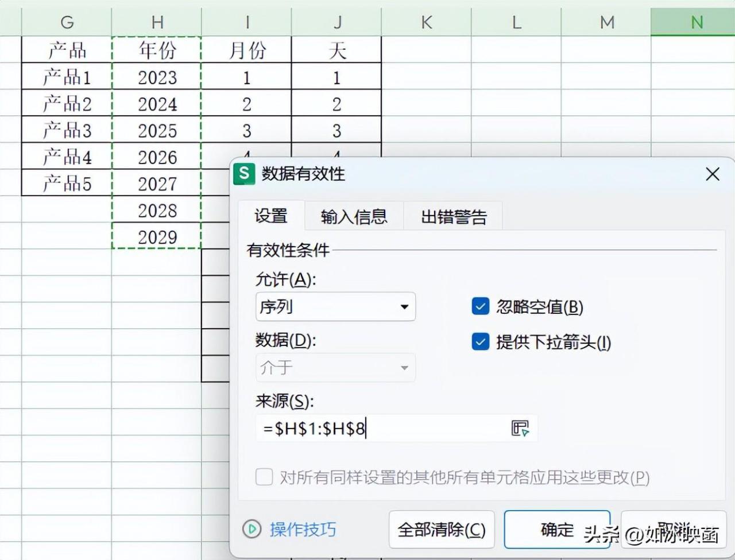Toggle the 忽略空值 checkbox
This screenshot has height=560, width=735.
click(x=480, y=306)
